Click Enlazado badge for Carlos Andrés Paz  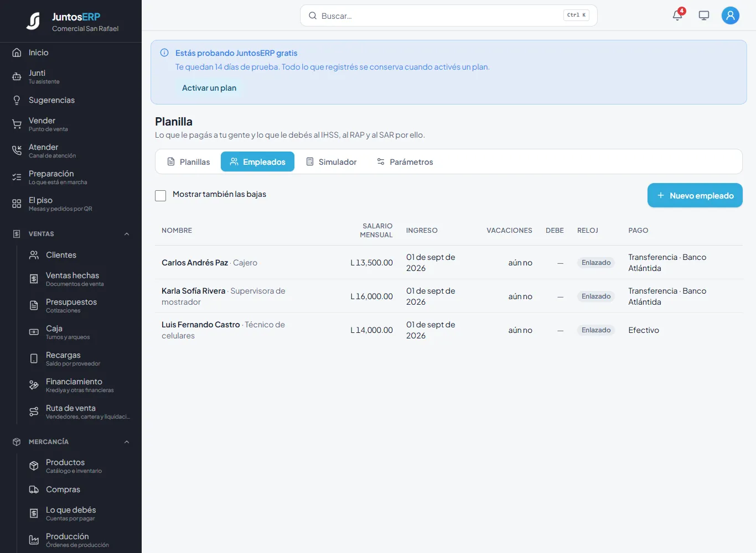(x=596, y=263)
